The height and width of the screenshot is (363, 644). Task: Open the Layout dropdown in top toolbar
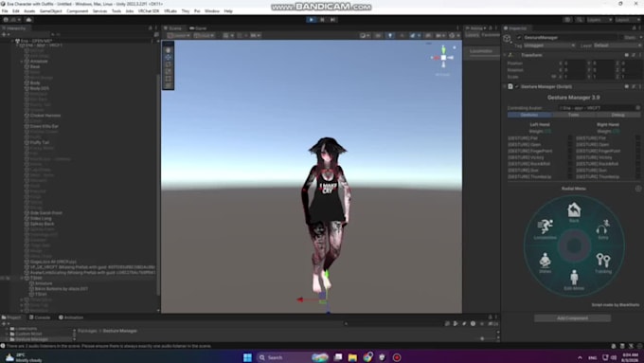click(x=628, y=19)
